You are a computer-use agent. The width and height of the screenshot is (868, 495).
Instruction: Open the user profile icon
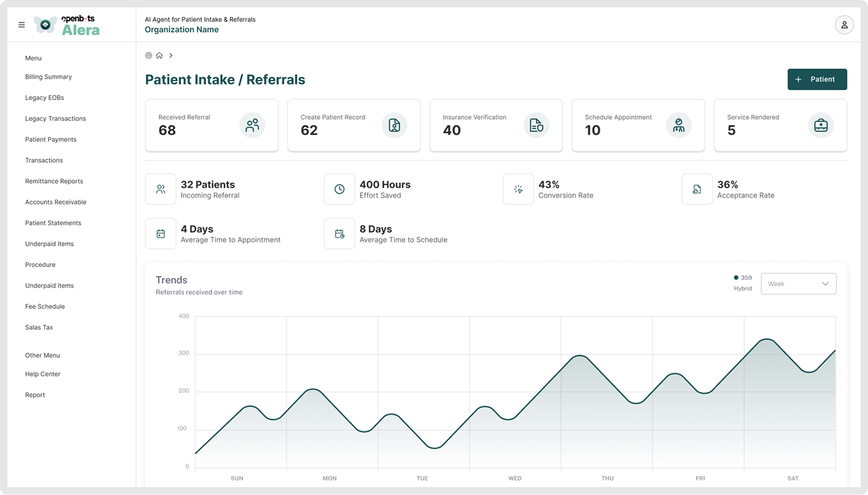click(x=844, y=25)
